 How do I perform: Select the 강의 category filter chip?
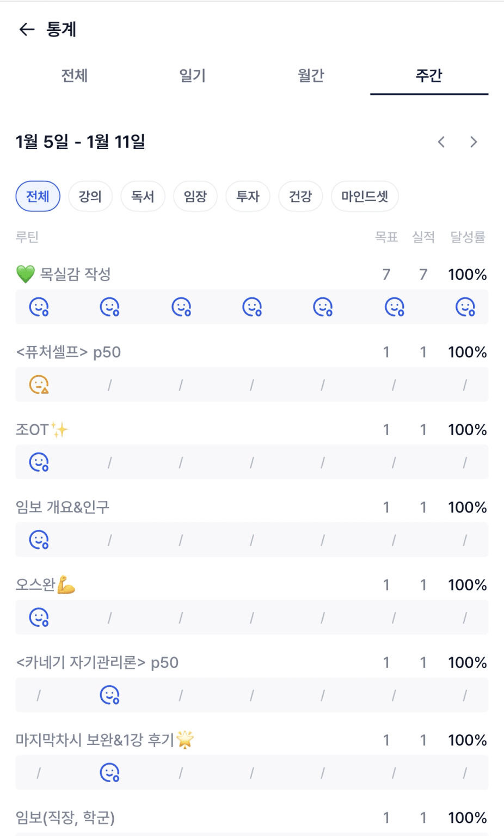[x=90, y=196]
